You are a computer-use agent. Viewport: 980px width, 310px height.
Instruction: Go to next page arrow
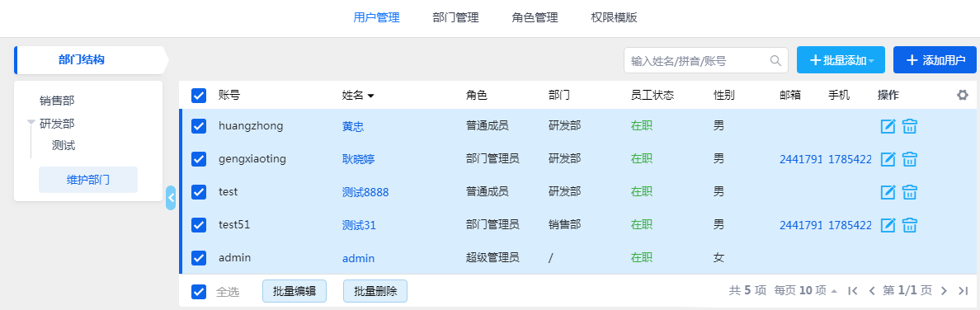coord(944,290)
